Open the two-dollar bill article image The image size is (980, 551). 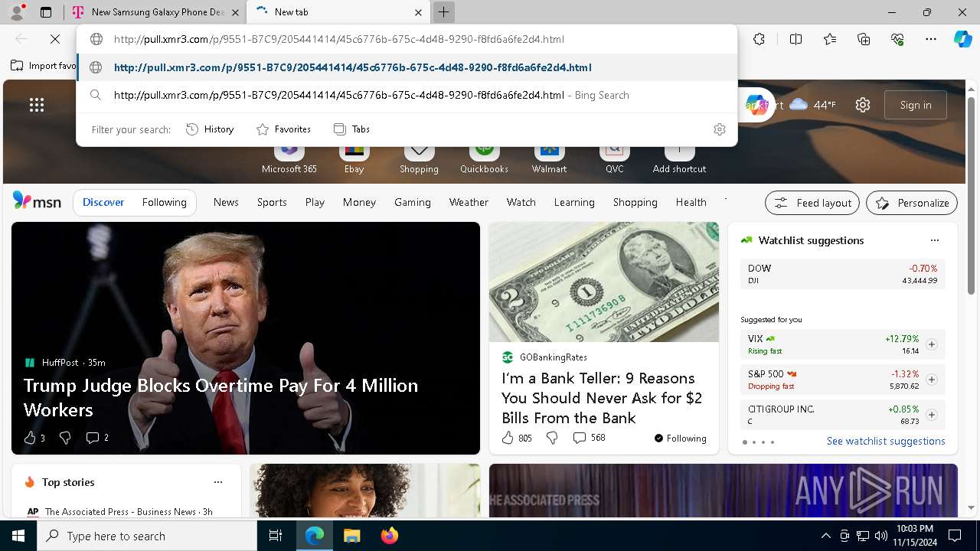pyautogui.click(x=604, y=282)
